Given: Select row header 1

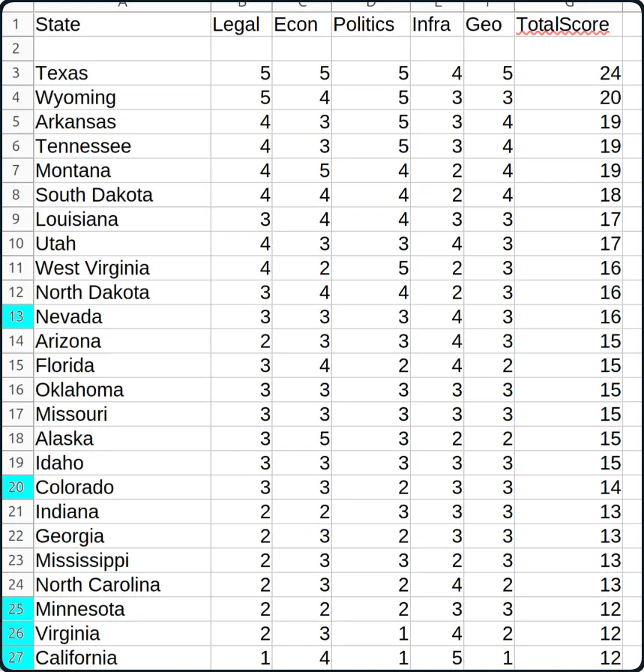Looking at the screenshot, I should click(16, 25).
